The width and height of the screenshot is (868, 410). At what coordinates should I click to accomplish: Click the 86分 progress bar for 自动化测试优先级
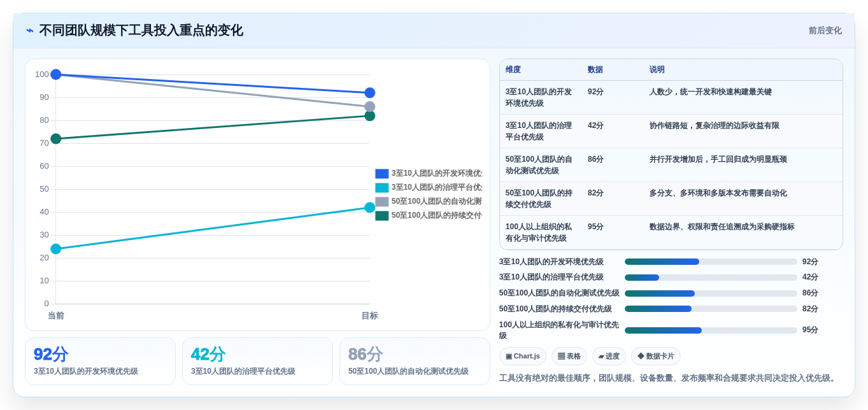(711, 293)
